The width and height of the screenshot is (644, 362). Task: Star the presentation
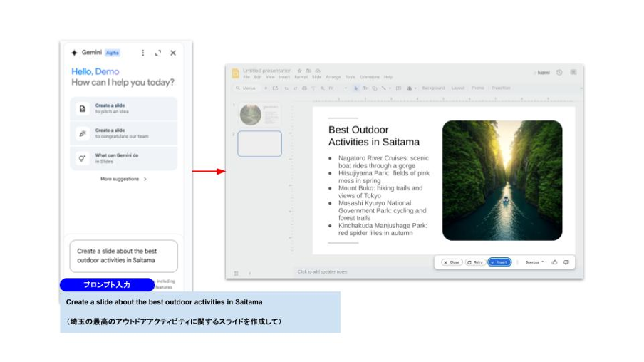pos(299,71)
